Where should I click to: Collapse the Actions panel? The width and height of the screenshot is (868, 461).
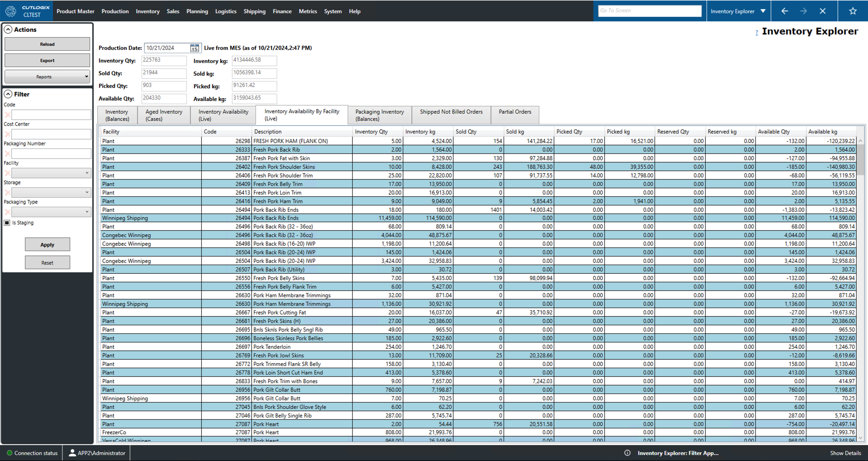[x=8, y=30]
